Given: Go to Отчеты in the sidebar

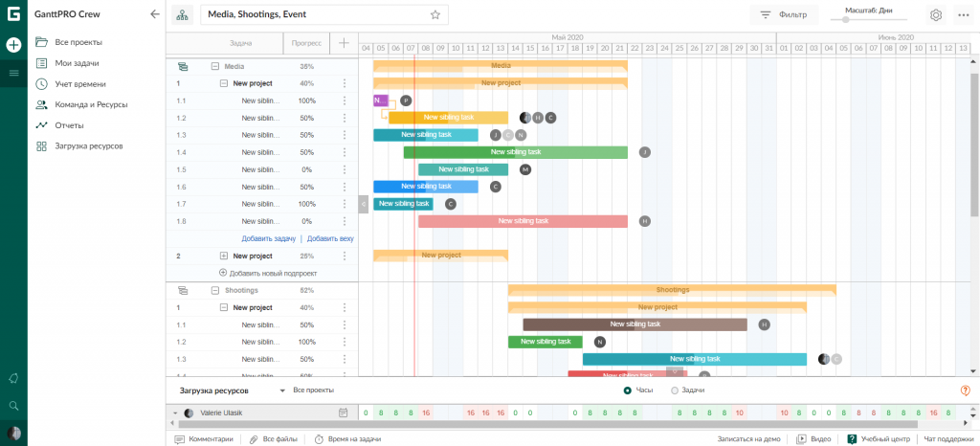Looking at the screenshot, I should pos(68,125).
